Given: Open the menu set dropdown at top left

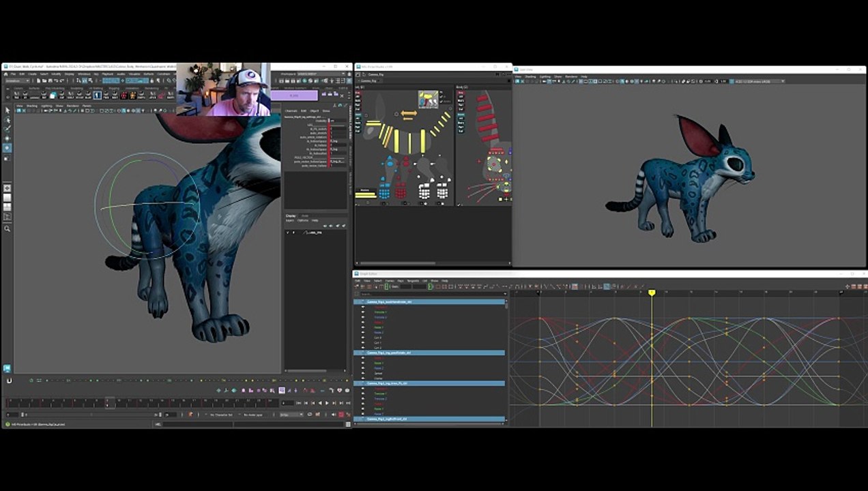Looking at the screenshot, I should (x=17, y=80).
